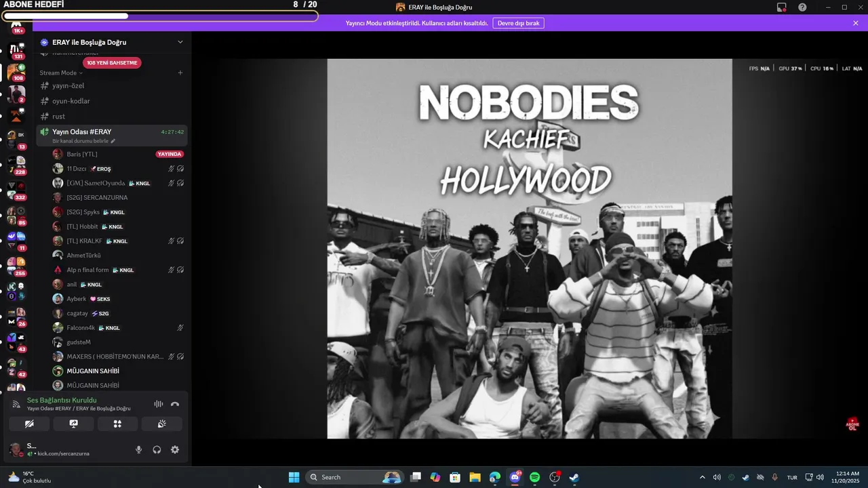
Task: Click Bir kanal durumu belirle link
Action: tap(80, 141)
